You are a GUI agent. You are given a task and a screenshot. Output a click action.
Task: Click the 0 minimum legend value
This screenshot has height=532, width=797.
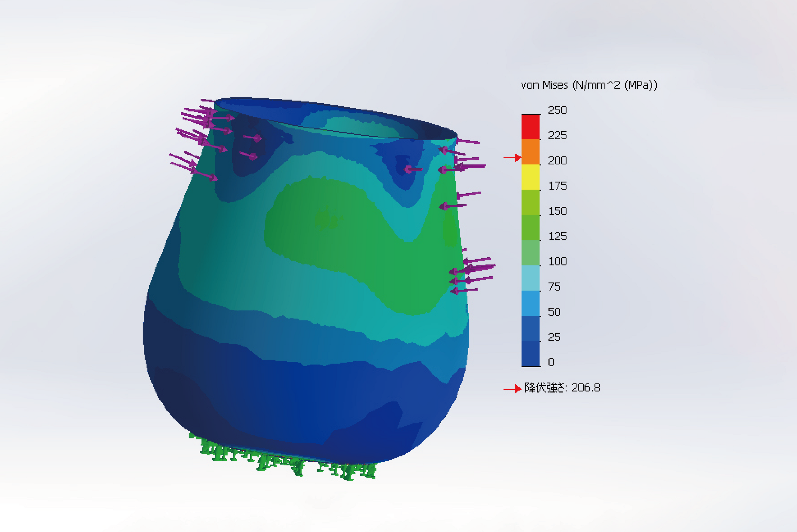coord(551,362)
